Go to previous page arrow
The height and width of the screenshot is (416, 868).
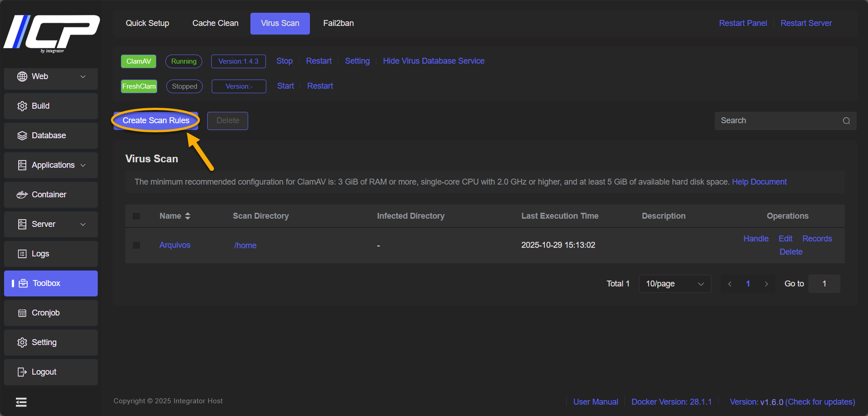pos(730,284)
